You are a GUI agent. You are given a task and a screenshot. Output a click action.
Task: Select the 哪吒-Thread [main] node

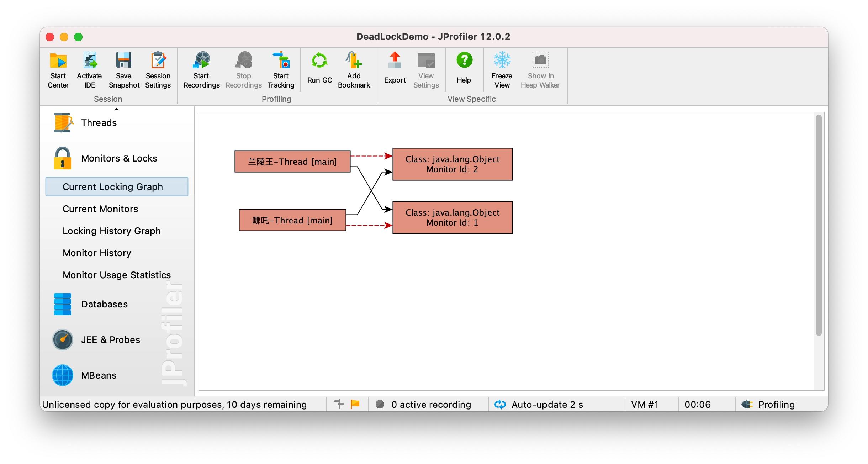pyautogui.click(x=292, y=220)
